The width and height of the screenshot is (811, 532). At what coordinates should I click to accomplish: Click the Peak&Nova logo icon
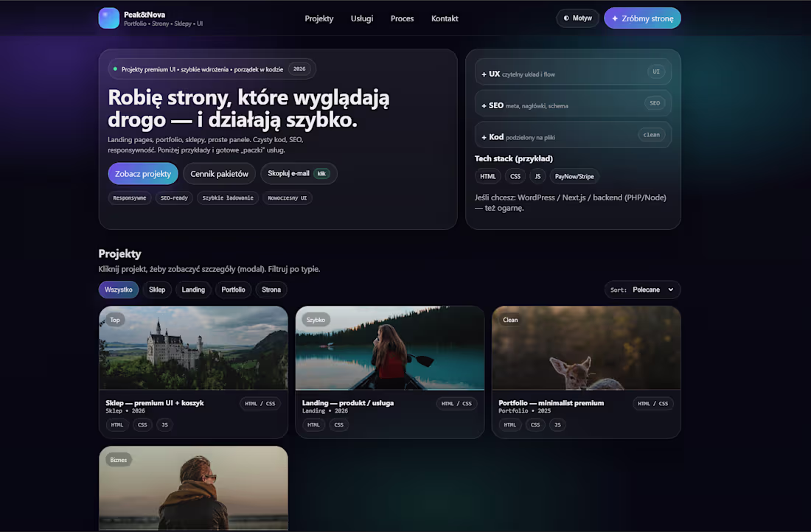coord(108,18)
